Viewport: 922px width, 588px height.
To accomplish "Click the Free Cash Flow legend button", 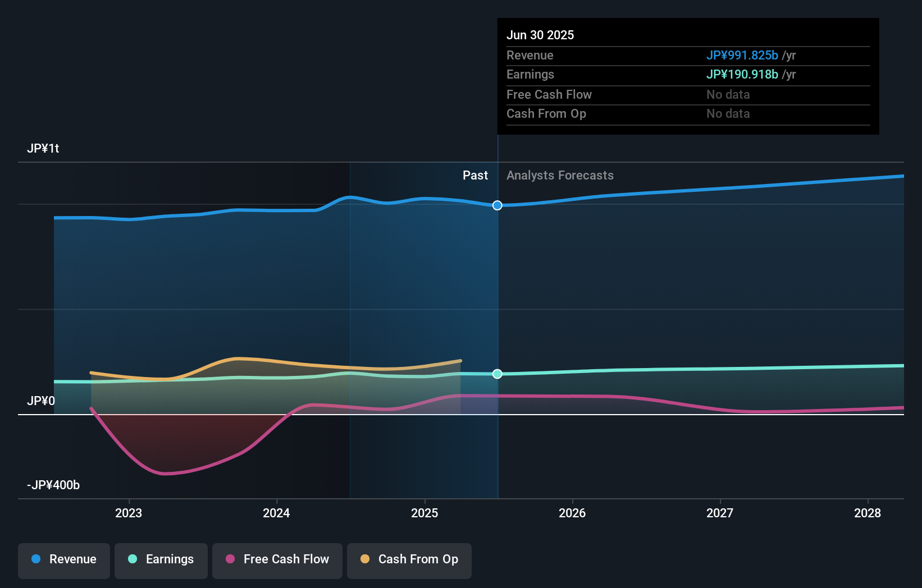I will coord(277,559).
